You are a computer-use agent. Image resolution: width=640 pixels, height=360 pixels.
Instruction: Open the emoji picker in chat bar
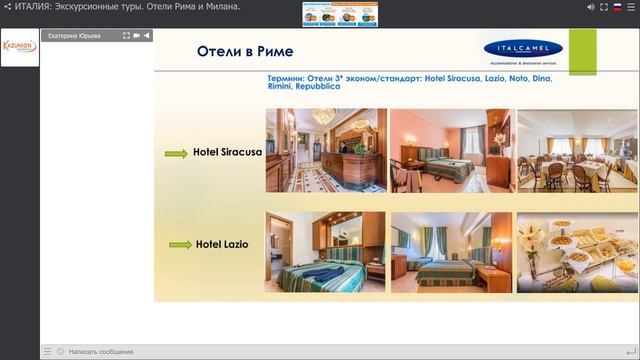pyautogui.click(x=60, y=351)
